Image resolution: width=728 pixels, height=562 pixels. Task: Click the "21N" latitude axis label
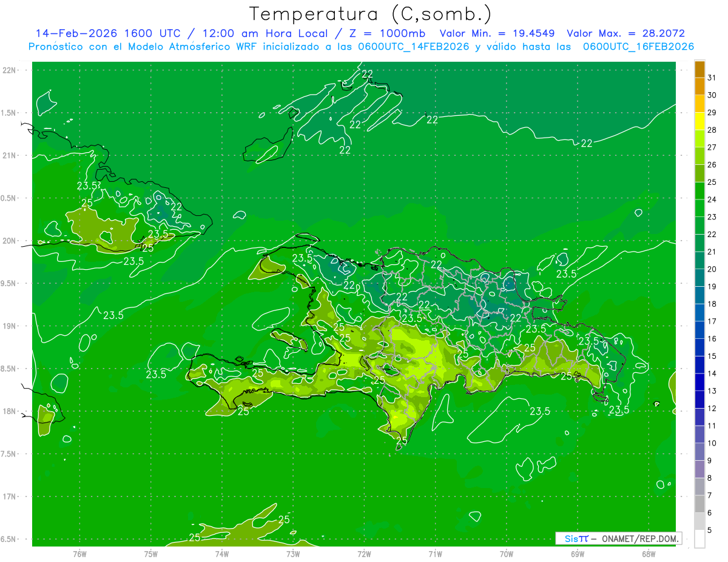(x=10, y=156)
